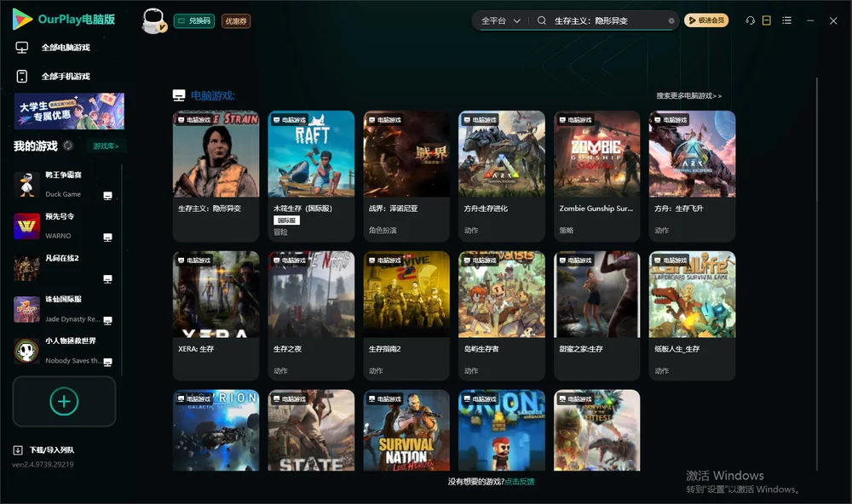Image resolution: width=852 pixels, height=504 pixels.
Task: Click the 极速会员 membership button
Action: [706, 20]
